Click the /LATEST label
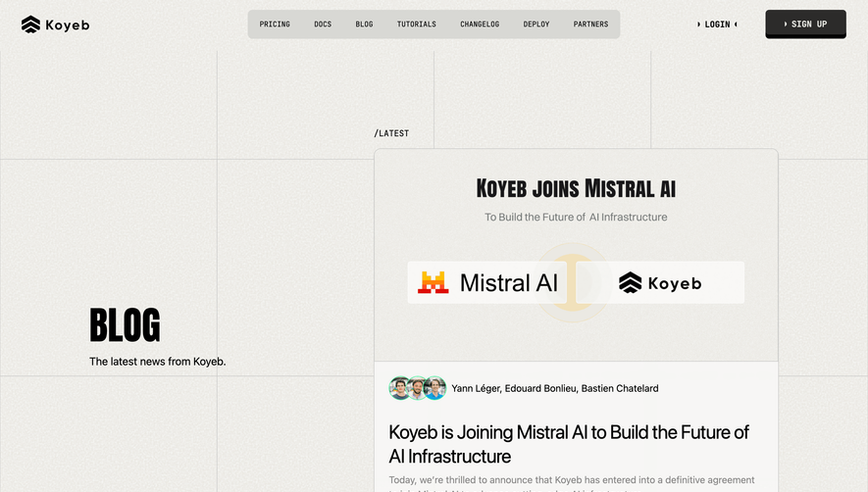868x492 pixels. click(391, 133)
